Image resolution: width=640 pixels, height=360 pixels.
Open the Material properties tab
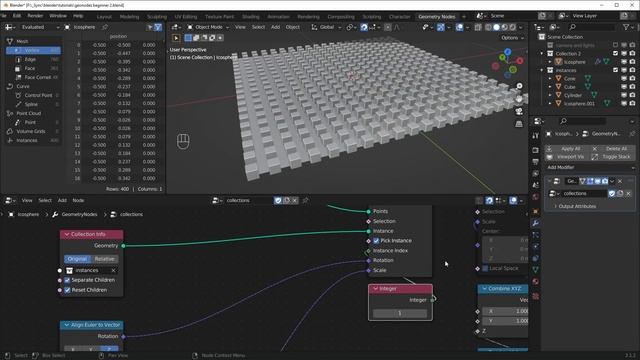click(x=536, y=281)
